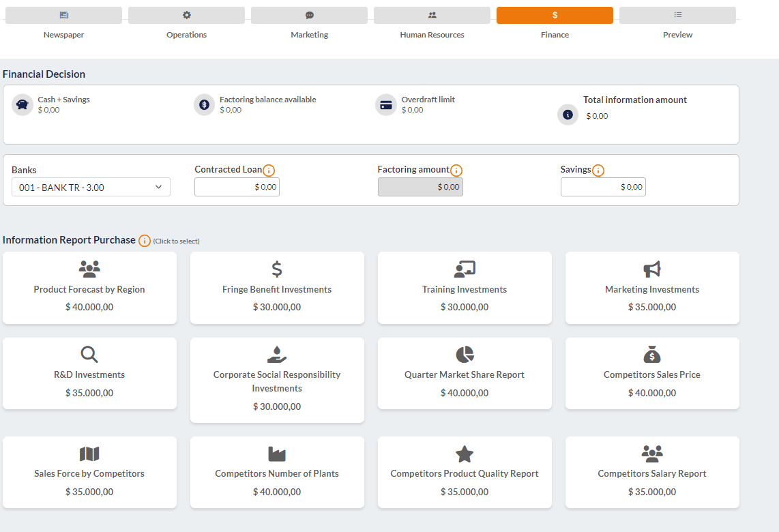Click the Factoring balance coin icon
This screenshot has width=779, height=532.
point(204,105)
